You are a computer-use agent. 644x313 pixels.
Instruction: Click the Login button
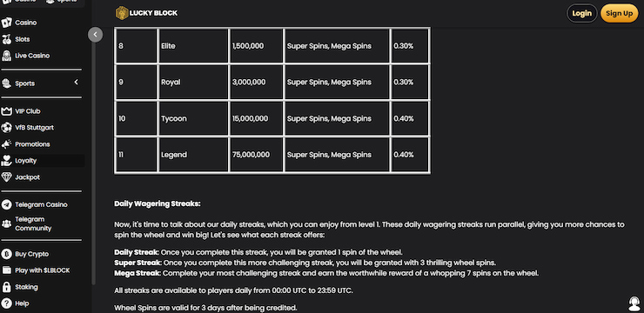pos(582,13)
